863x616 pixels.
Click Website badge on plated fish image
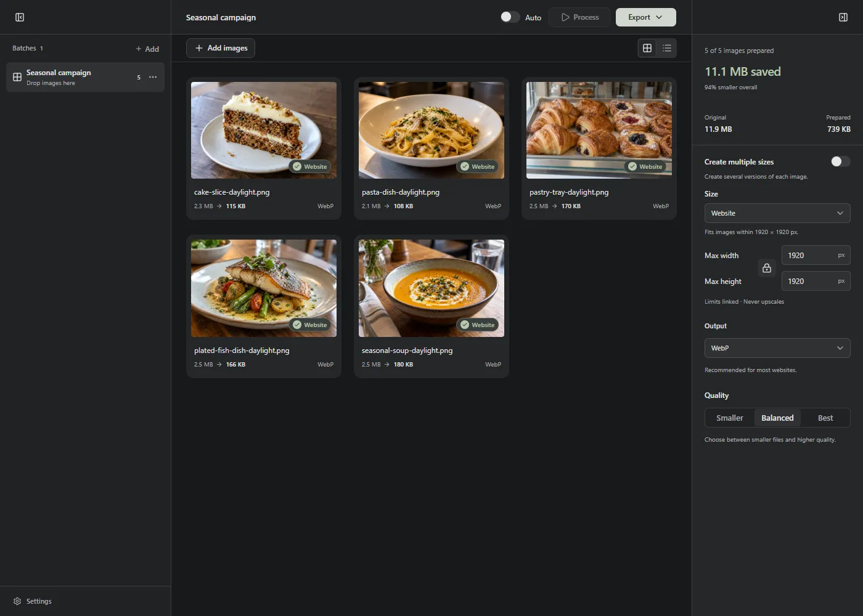coord(310,325)
